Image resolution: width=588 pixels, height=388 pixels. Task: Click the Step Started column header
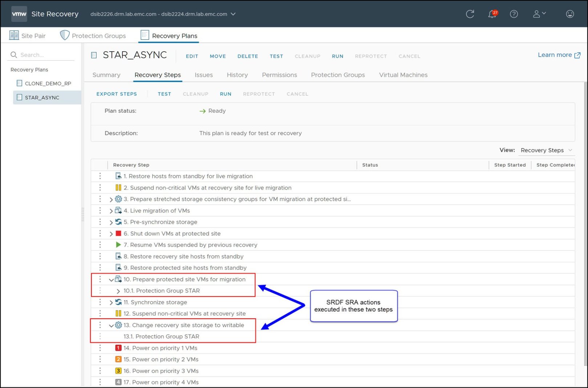point(510,165)
